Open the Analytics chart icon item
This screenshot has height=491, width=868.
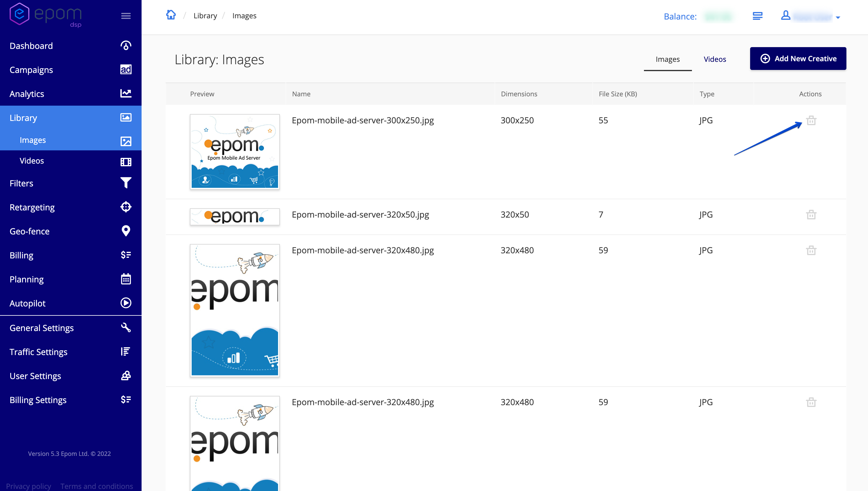(126, 93)
